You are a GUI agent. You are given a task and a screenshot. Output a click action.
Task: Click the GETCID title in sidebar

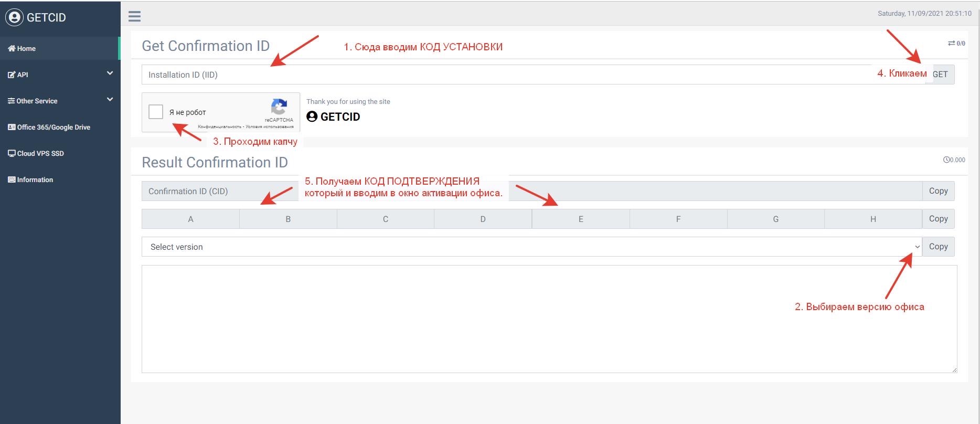tap(46, 17)
